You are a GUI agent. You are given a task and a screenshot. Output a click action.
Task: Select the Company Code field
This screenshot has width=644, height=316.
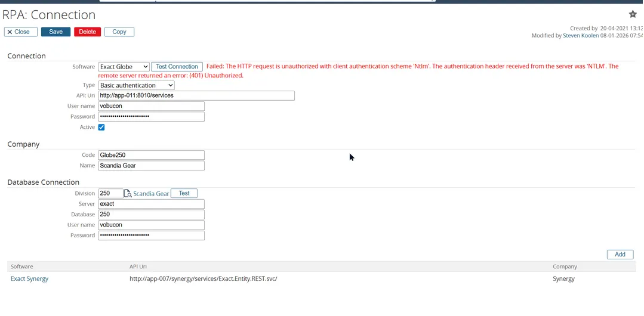click(x=151, y=155)
